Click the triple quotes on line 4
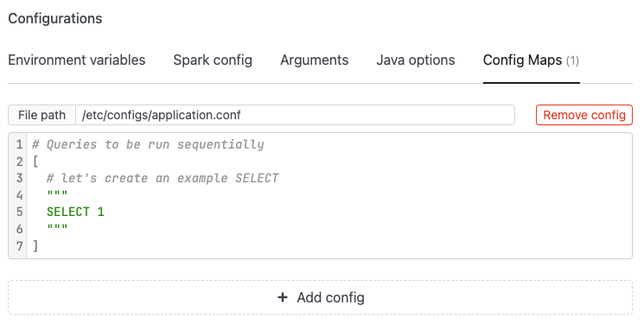Image resolution: width=644 pixels, height=324 pixels. (x=57, y=193)
